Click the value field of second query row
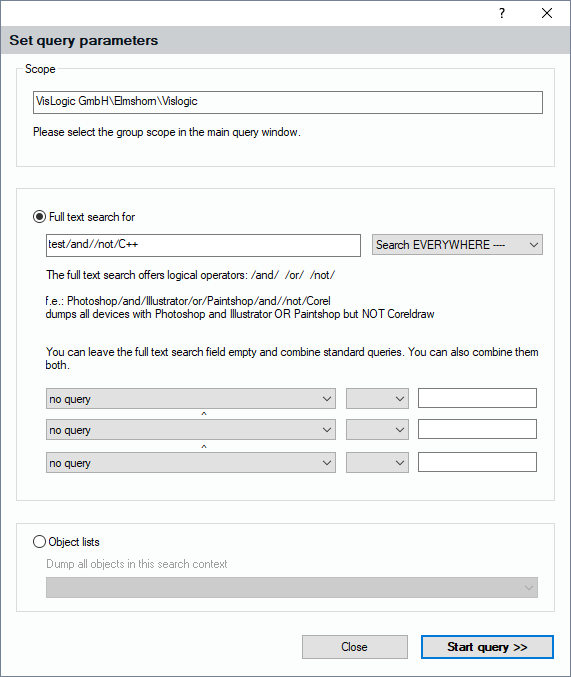Viewport: 571px width, 677px height. [x=477, y=429]
